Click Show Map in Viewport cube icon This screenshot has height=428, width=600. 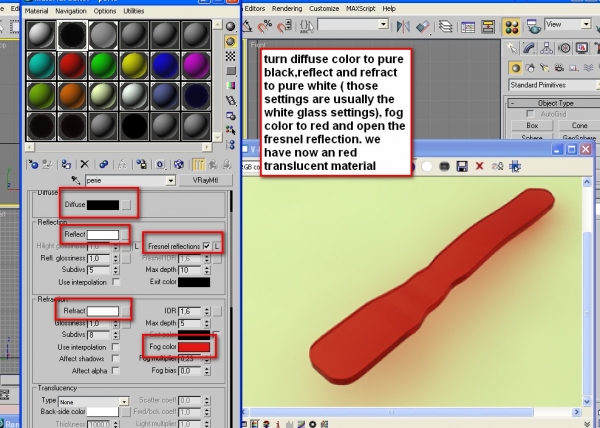[x=178, y=165]
